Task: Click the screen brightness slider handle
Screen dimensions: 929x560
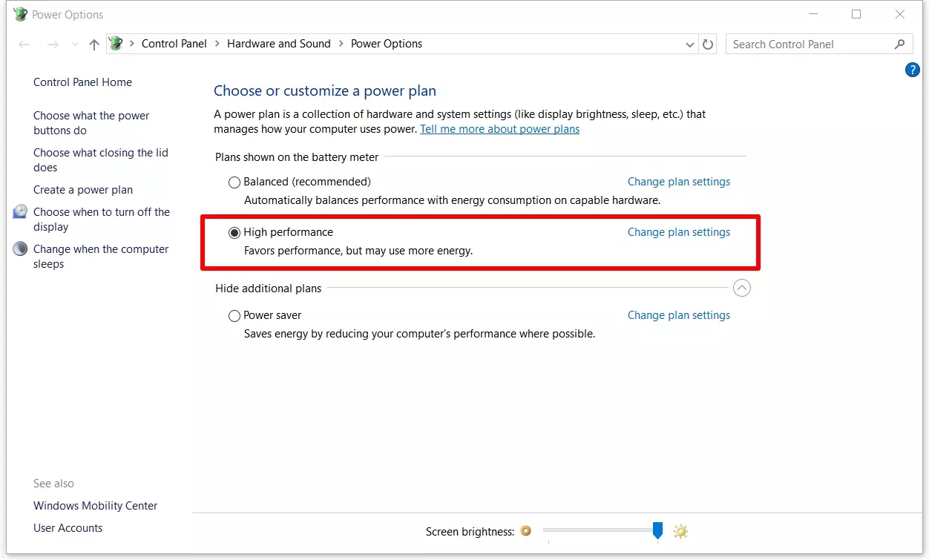Action: (x=657, y=530)
